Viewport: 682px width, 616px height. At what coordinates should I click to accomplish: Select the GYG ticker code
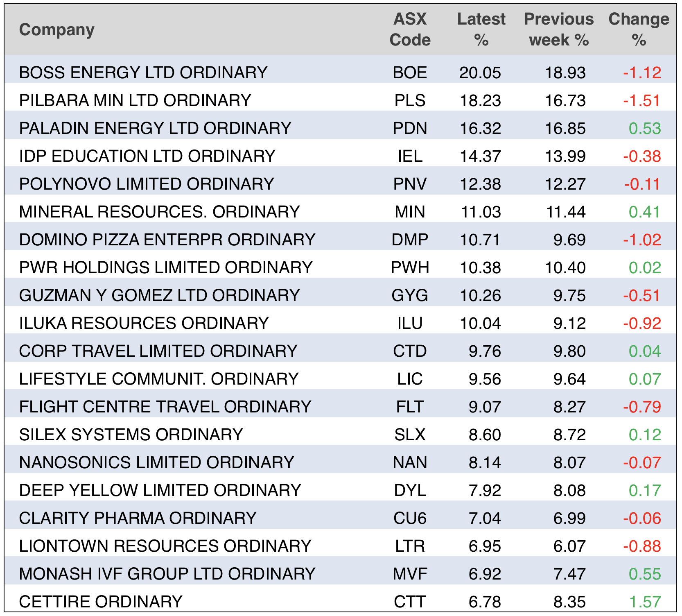pos(410,296)
